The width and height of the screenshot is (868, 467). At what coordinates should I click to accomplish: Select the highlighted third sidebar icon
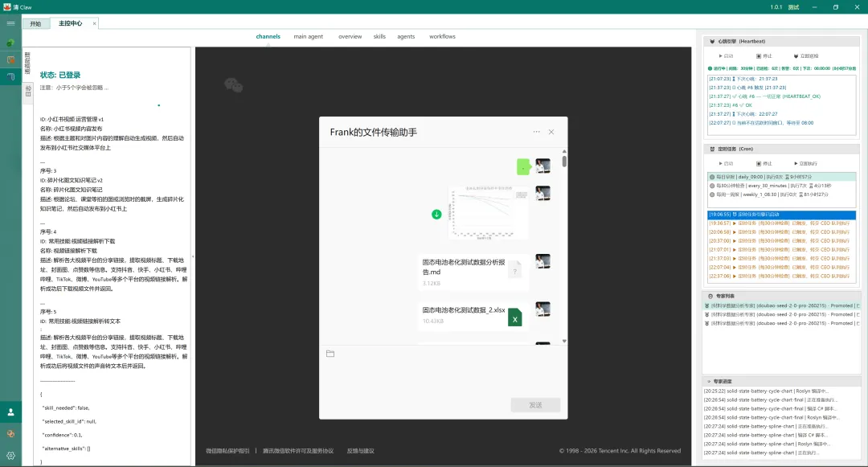(x=10, y=76)
